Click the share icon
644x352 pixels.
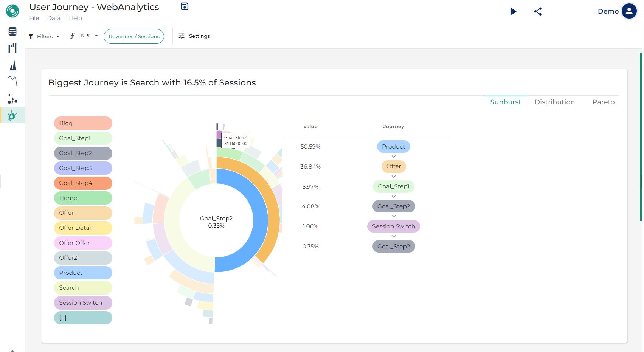[538, 11]
